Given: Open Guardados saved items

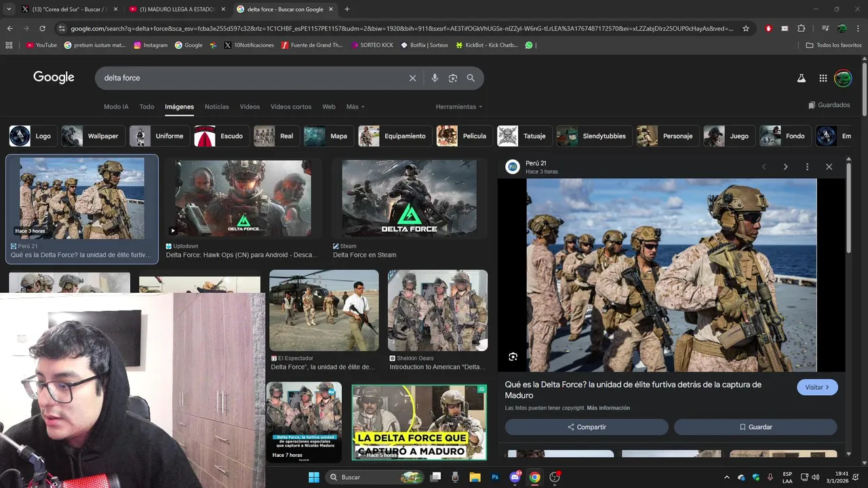Looking at the screenshot, I should tap(829, 105).
